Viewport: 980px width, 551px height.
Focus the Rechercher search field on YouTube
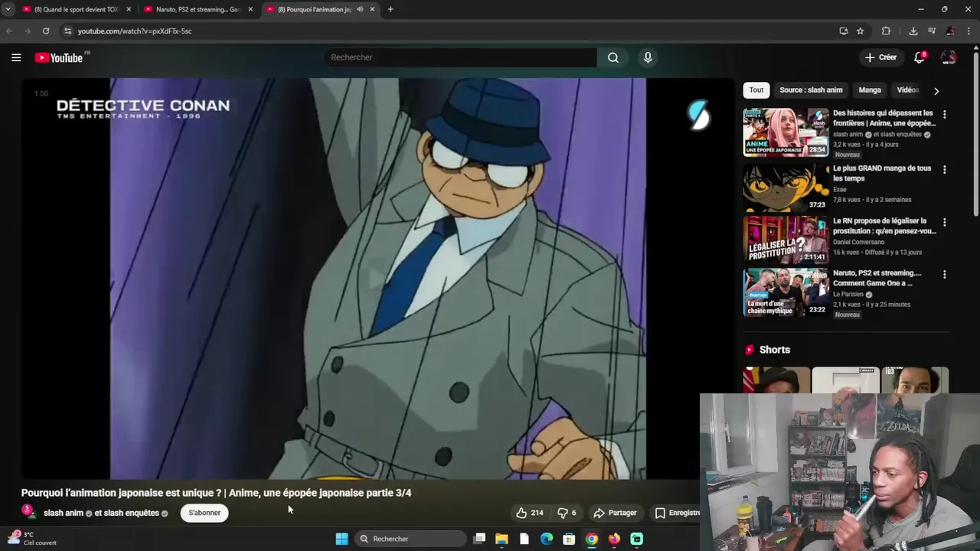point(460,57)
